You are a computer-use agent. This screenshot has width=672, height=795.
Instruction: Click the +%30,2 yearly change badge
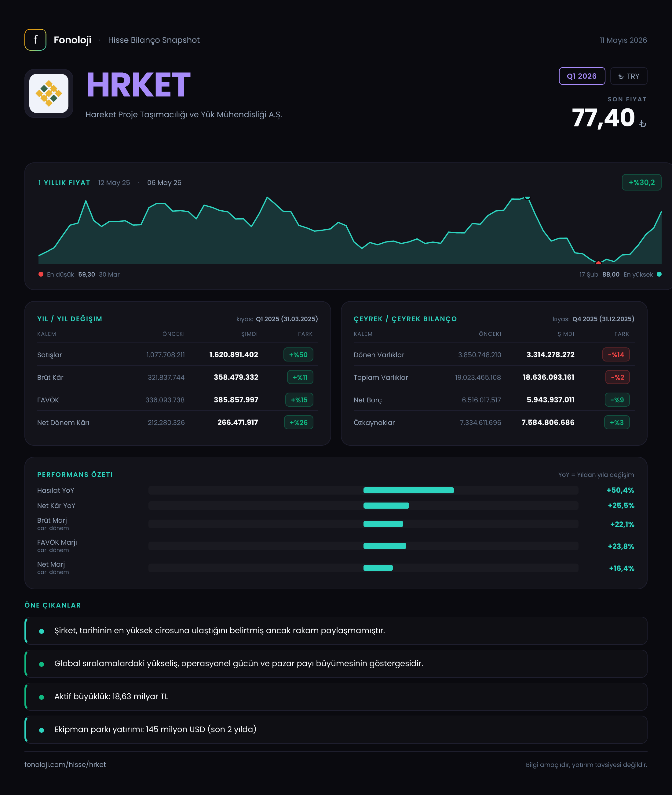[x=641, y=182]
